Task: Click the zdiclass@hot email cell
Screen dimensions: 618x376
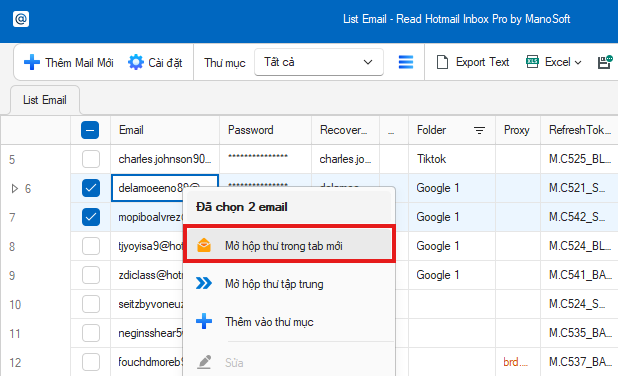Action: click(147, 275)
